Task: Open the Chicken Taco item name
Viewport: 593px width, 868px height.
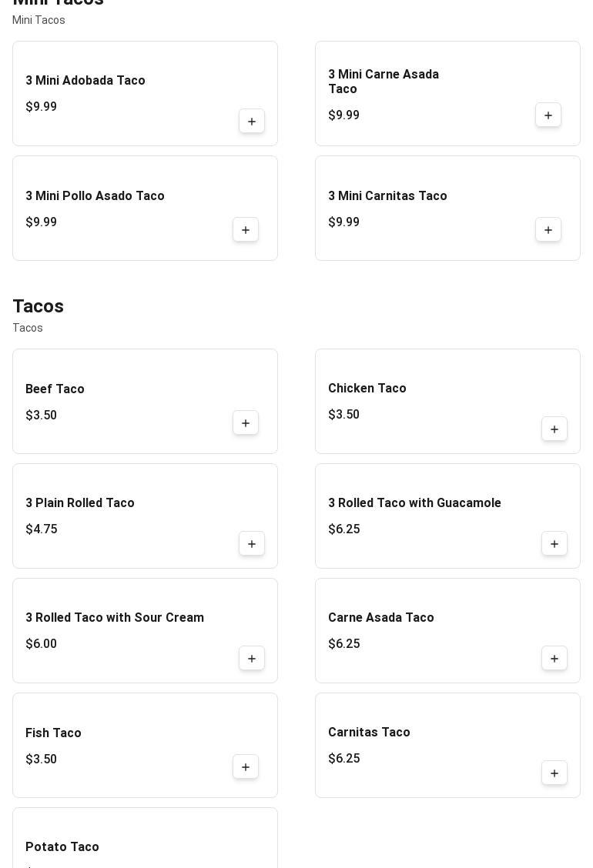Action: pos(367,389)
